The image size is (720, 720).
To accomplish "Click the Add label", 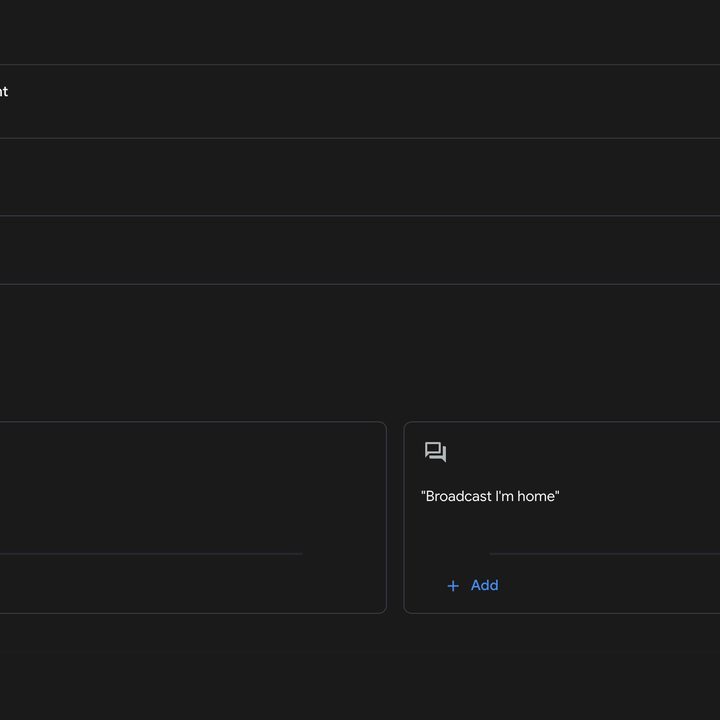I will pos(484,585).
